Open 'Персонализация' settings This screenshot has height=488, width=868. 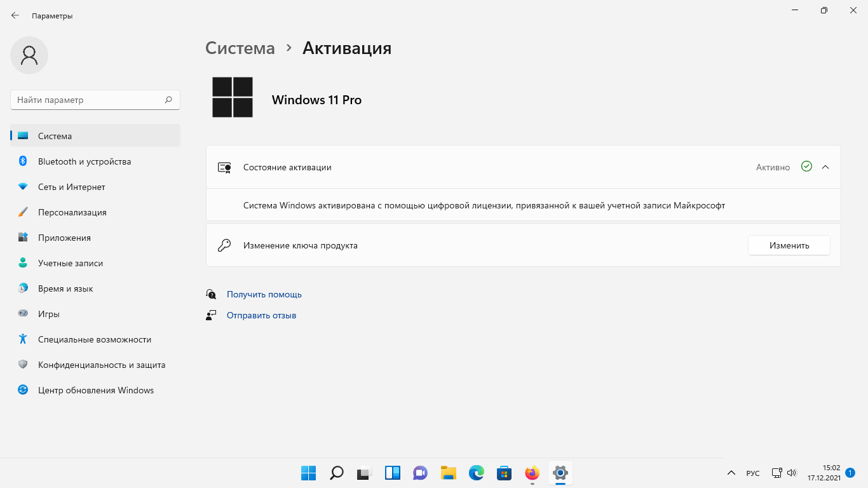pyautogui.click(x=95, y=212)
